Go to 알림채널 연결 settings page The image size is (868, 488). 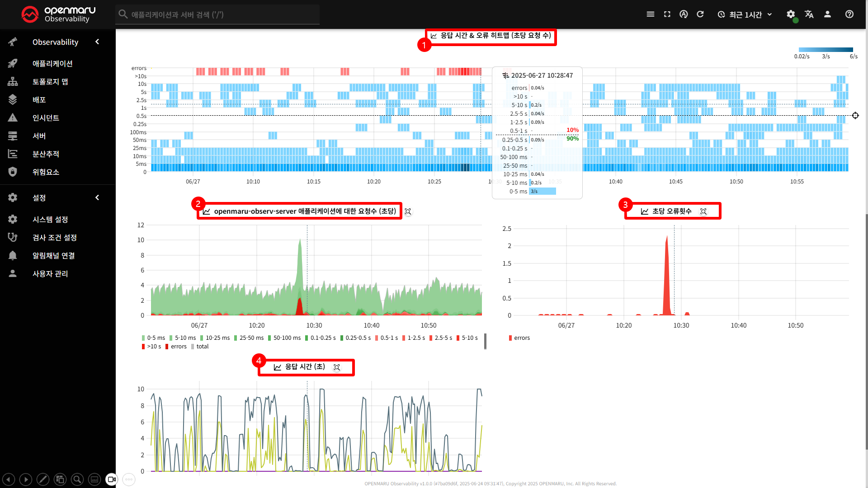53,256
